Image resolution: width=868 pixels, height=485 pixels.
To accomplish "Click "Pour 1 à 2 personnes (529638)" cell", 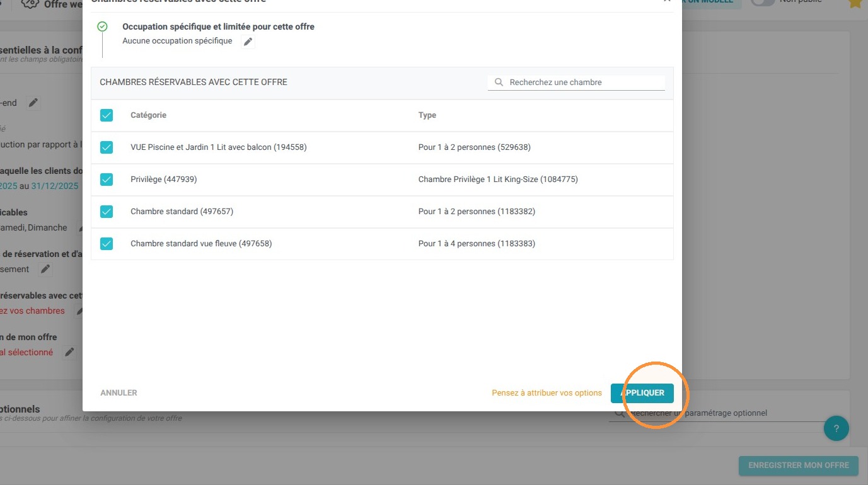I will pos(475,147).
